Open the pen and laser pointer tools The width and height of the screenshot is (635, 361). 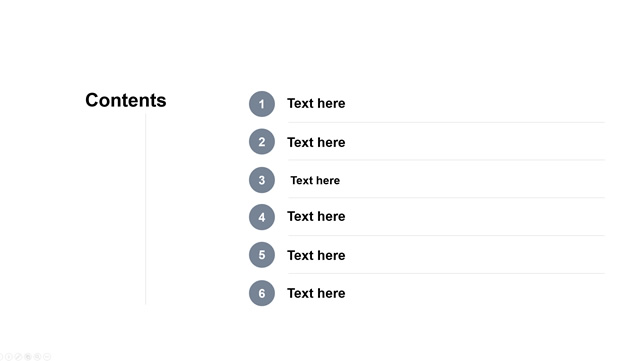pyautogui.click(x=18, y=357)
